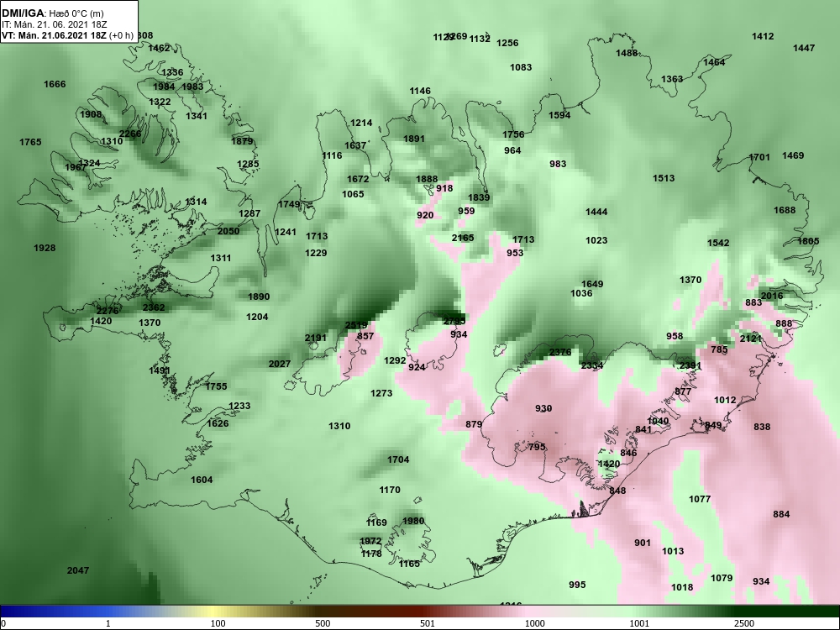Click the map value 1756

[x=513, y=134]
